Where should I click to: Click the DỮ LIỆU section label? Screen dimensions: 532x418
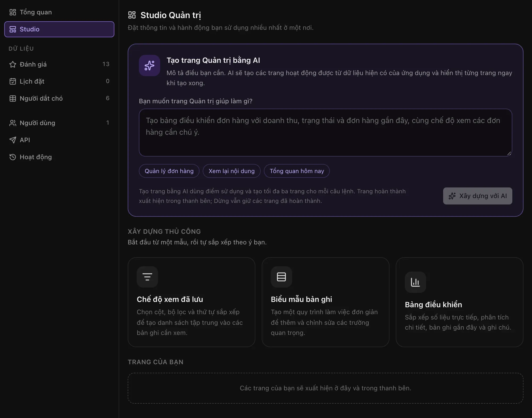click(x=21, y=49)
